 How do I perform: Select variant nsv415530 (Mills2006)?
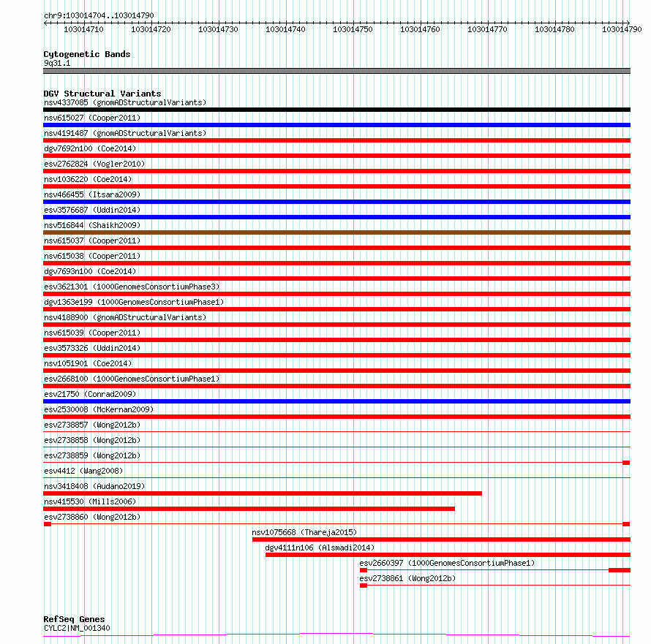(x=90, y=501)
